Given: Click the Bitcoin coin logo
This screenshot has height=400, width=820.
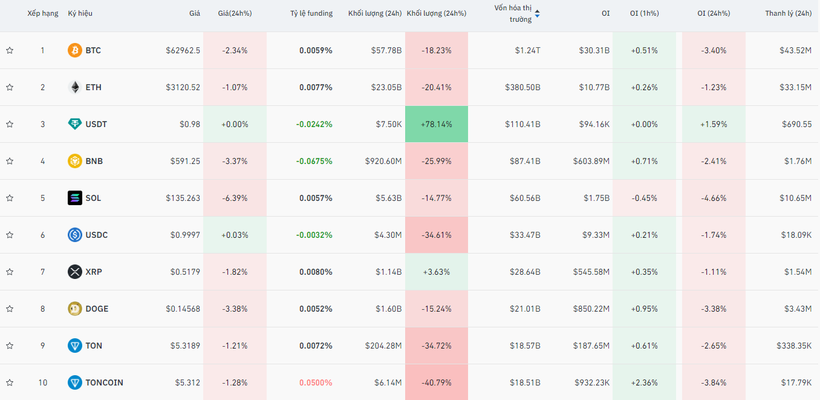Looking at the screenshot, I should [75, 50].
